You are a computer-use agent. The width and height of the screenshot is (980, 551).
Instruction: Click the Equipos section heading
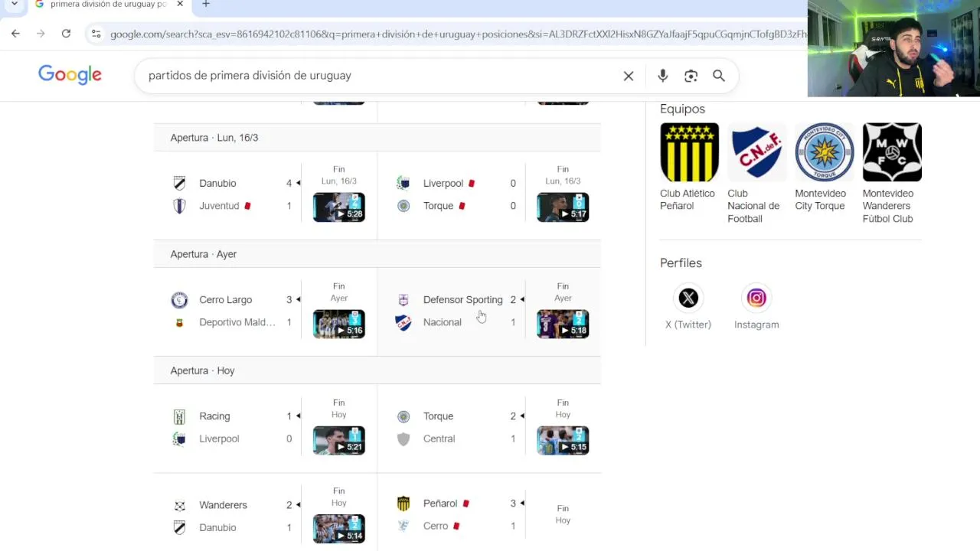tap(682, 109)
